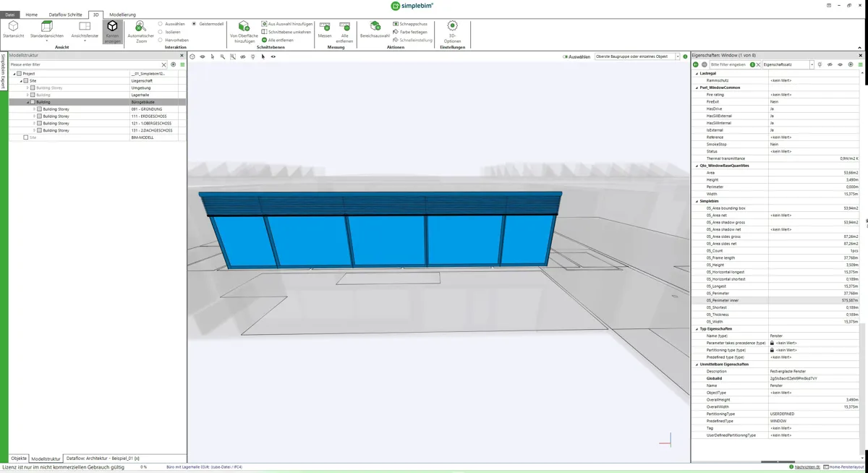
Task: Click Alle entfernen in Schnittebenen group
Action: click(278, 41)
